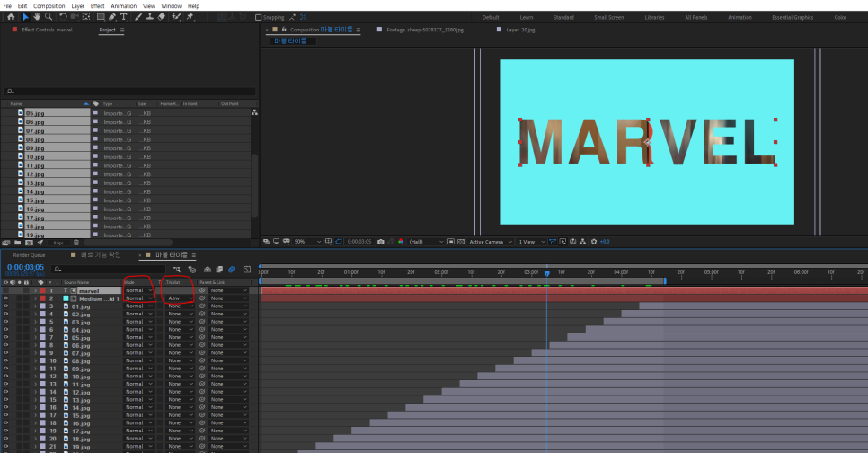Select the Standard workspace
This screenshot has height=453, width=868.
563,17
